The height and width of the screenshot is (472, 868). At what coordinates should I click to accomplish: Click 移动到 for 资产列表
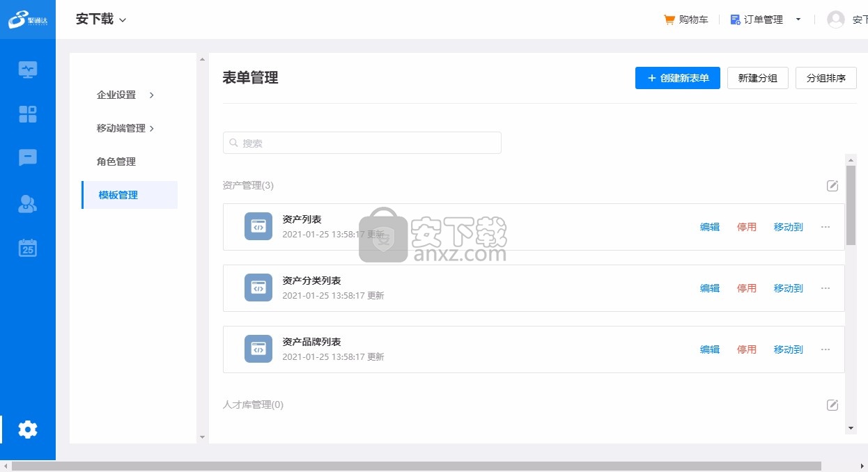pyautogui.click(x=789, y=227)
